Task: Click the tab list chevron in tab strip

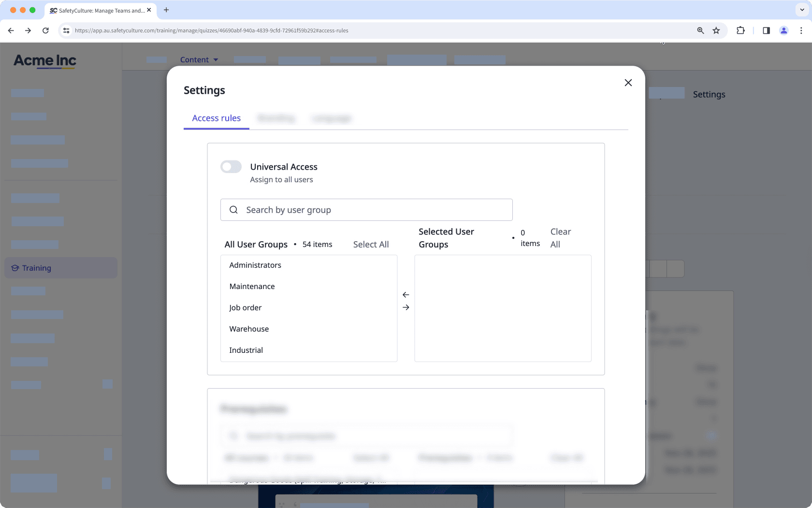Action: [x=801, y=10]
